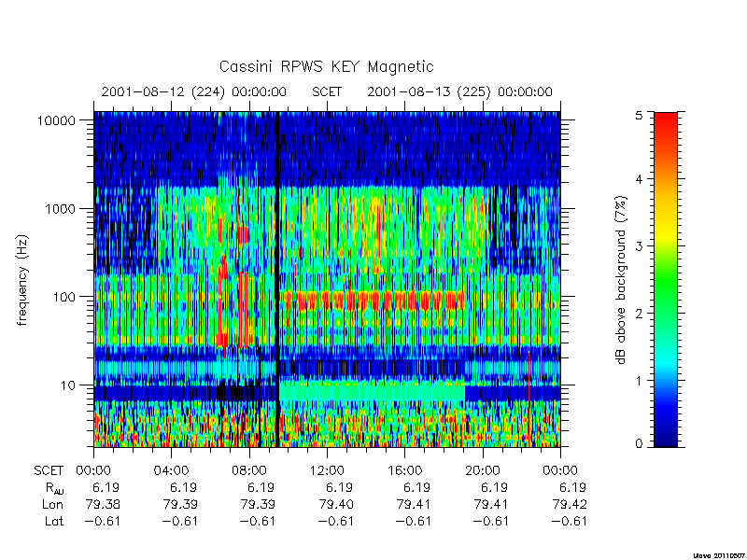Click the colorbar tick label 0
747x560 pixels.
point(639,444)
